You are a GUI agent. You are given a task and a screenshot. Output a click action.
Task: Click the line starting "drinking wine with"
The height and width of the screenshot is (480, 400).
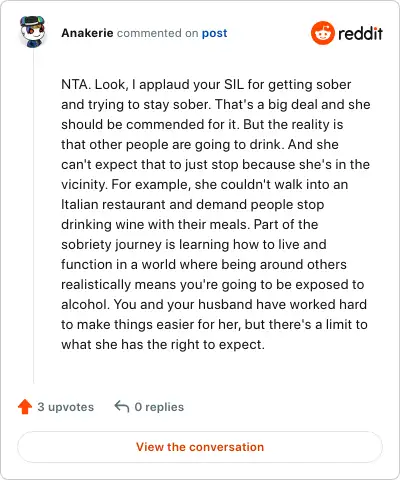(189, 224)
